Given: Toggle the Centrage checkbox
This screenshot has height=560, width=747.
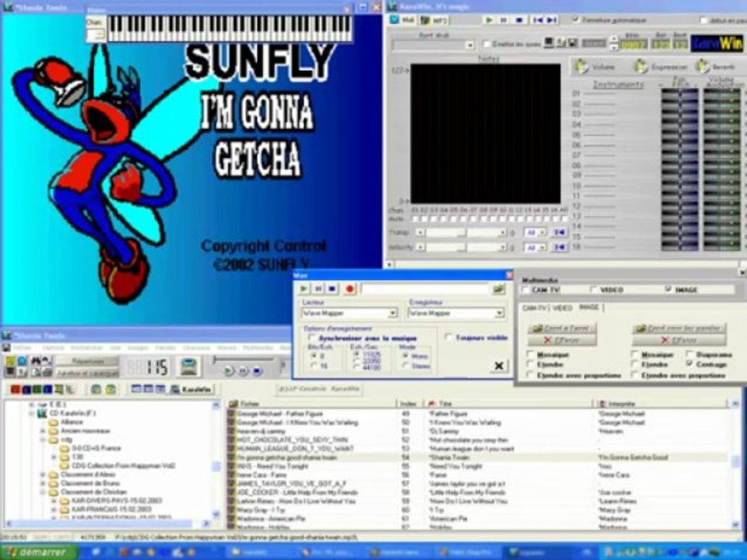Looking at the screenshot, I should [x=689, y=364].
